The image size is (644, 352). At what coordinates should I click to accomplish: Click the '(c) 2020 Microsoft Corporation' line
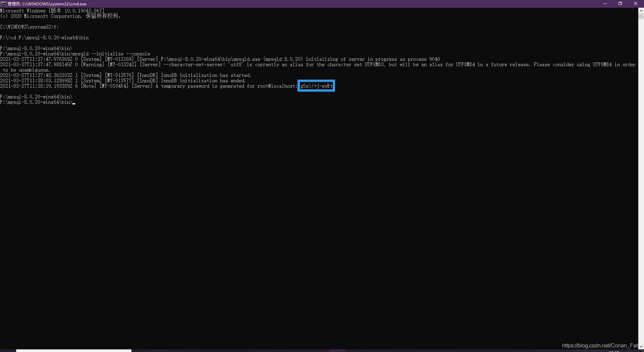click(60, 16)
